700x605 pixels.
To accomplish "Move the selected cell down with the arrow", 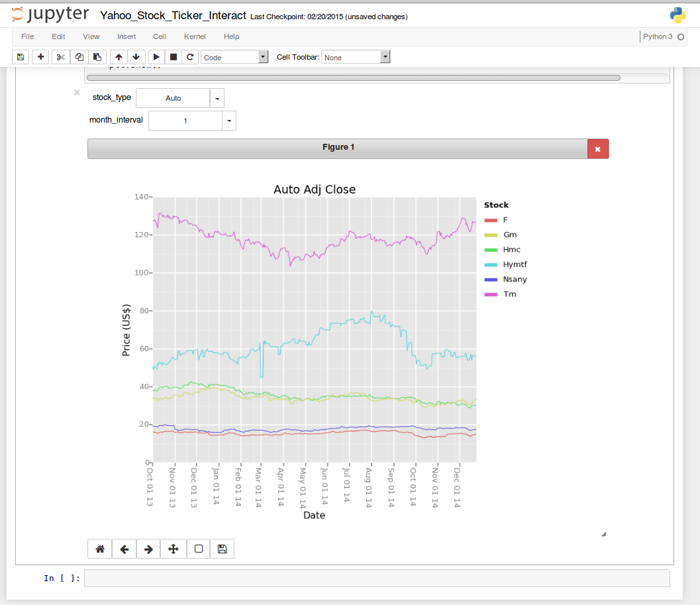I will tap(136, 57).
